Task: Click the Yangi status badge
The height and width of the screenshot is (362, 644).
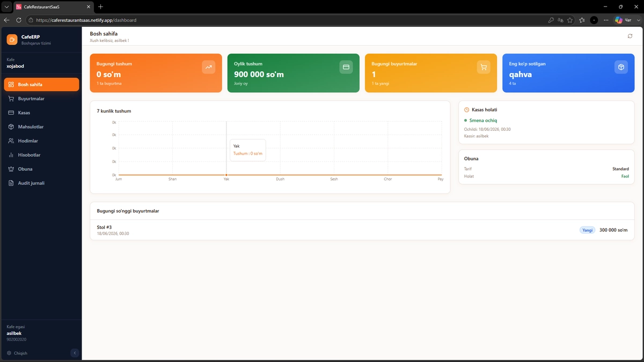Action: (588, 230)
